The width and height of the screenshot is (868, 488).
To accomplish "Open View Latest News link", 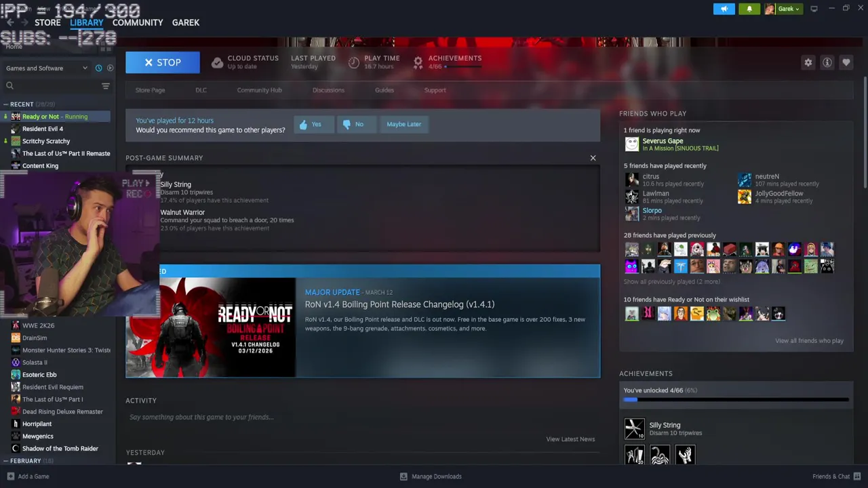I will [x=570, y=439].
